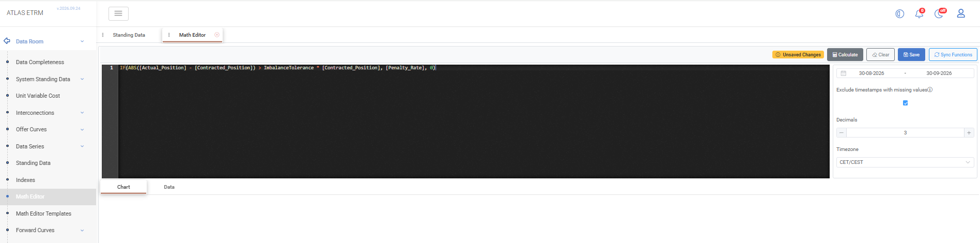Open user profile icon
Viewport: 980px width, 243px height.
[x=961, y=13]
